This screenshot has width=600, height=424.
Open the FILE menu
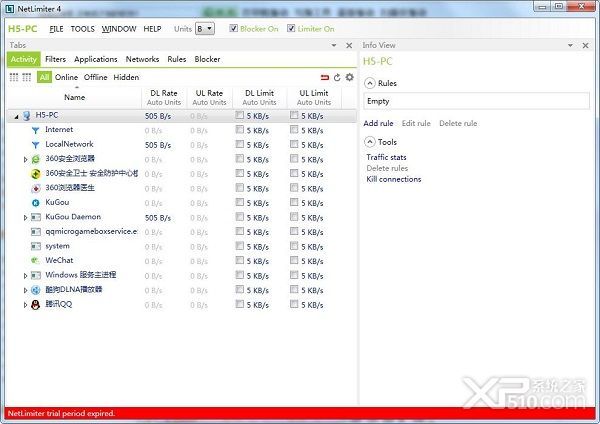pyautogui.click(x=56, y=29)
